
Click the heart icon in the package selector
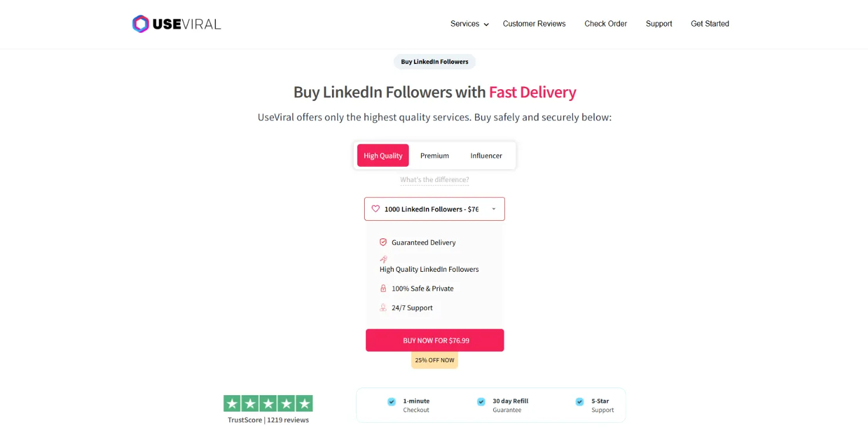375,208
